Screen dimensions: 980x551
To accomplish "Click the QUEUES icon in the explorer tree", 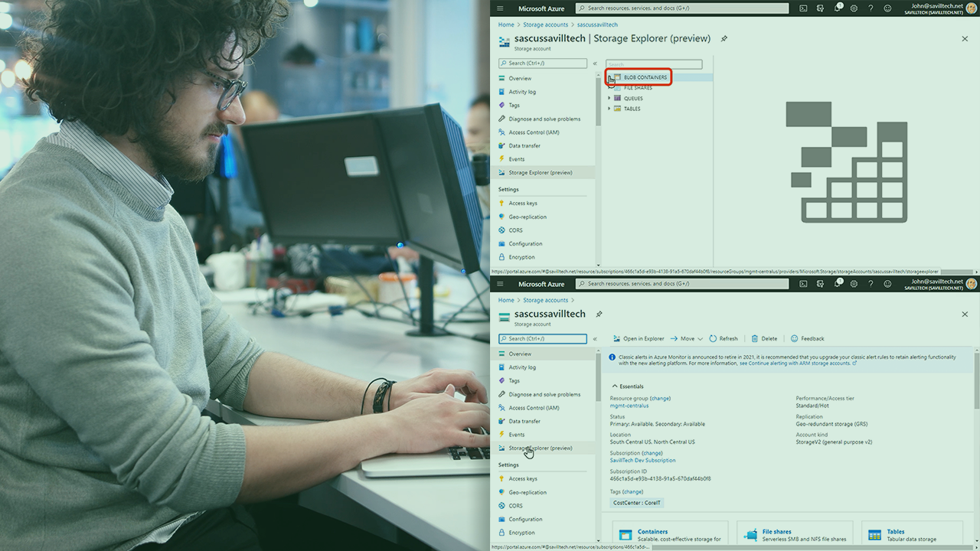I will [x=617, y=98].
